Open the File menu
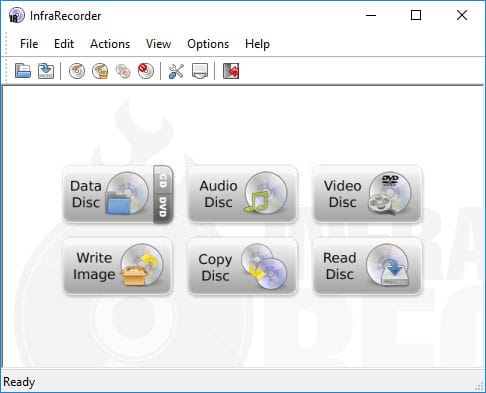The width and height of the screenshot is (486, 393). [29, 44]
